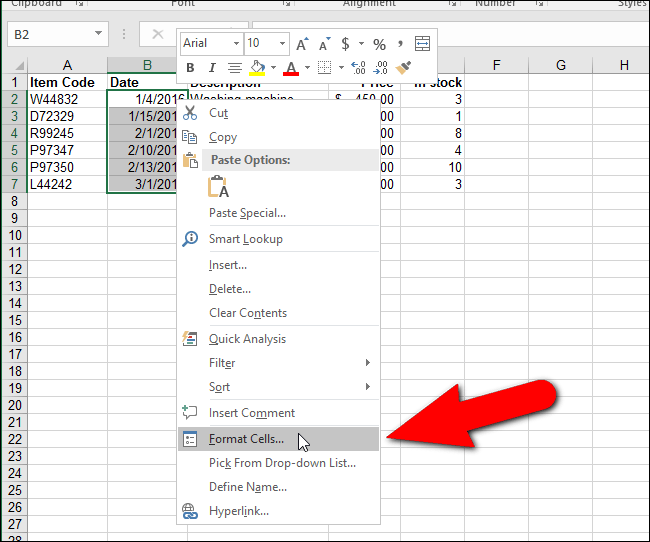Click the Borders icon in mini toolbar

tap(324, 67)
